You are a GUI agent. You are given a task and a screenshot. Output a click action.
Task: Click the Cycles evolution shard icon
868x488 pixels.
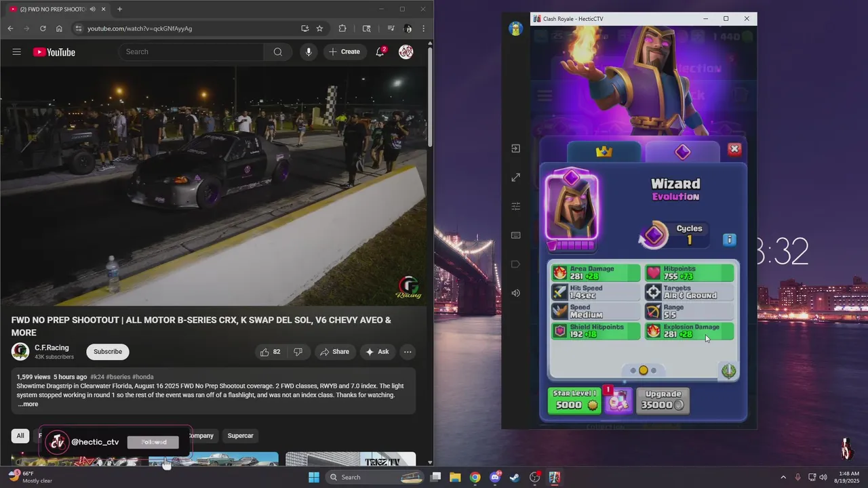[x=654, y=235]
